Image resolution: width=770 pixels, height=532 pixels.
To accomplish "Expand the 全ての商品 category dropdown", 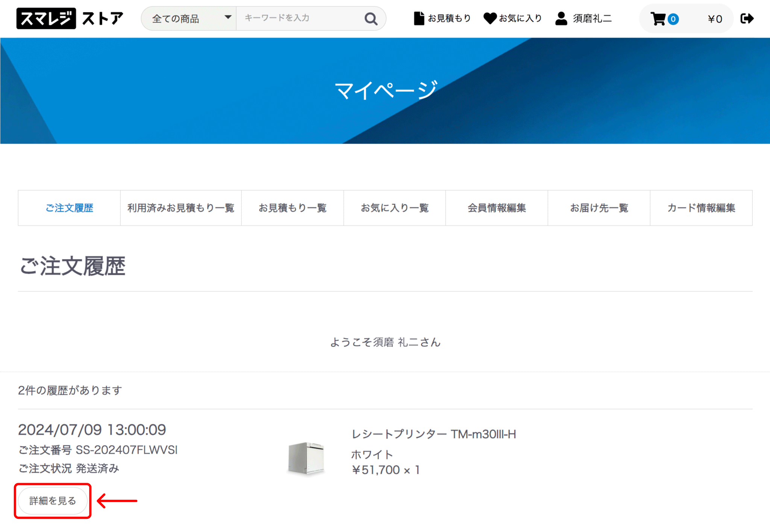I will [189, 18].
